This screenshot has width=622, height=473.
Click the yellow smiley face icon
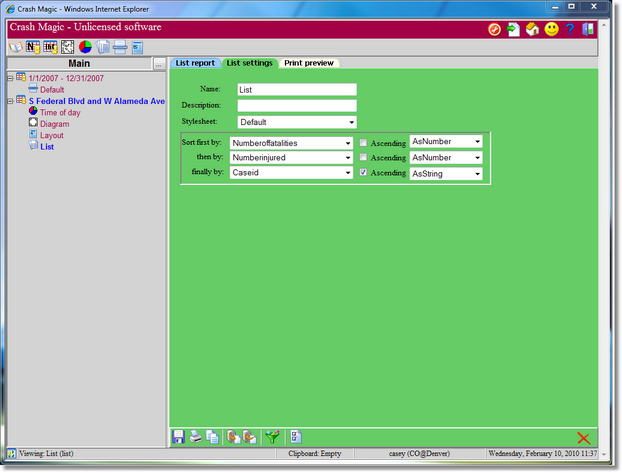[x=550, y=29]
